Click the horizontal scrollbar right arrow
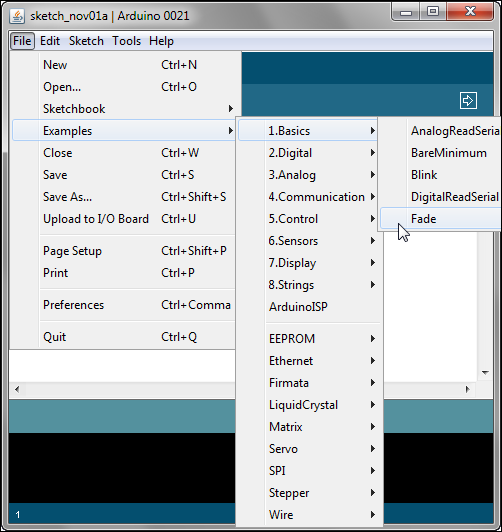This screenshot has height=532, width=502. pos(467,389)
